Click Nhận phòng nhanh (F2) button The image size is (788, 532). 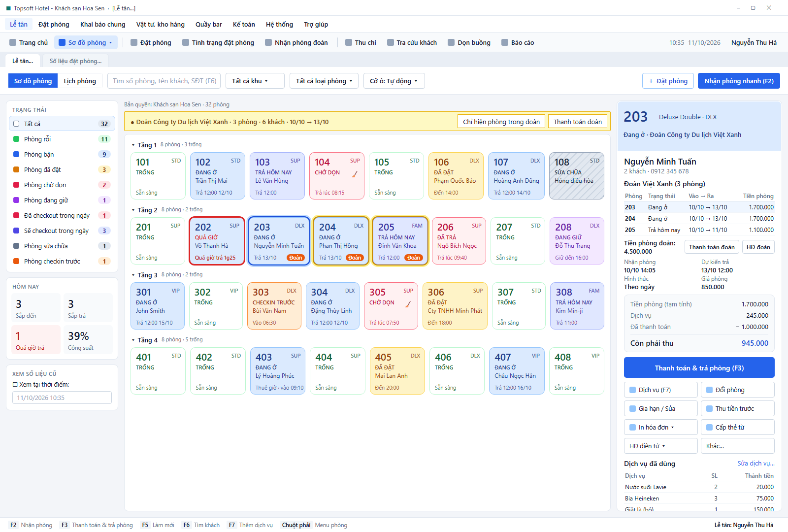point(739,81)
